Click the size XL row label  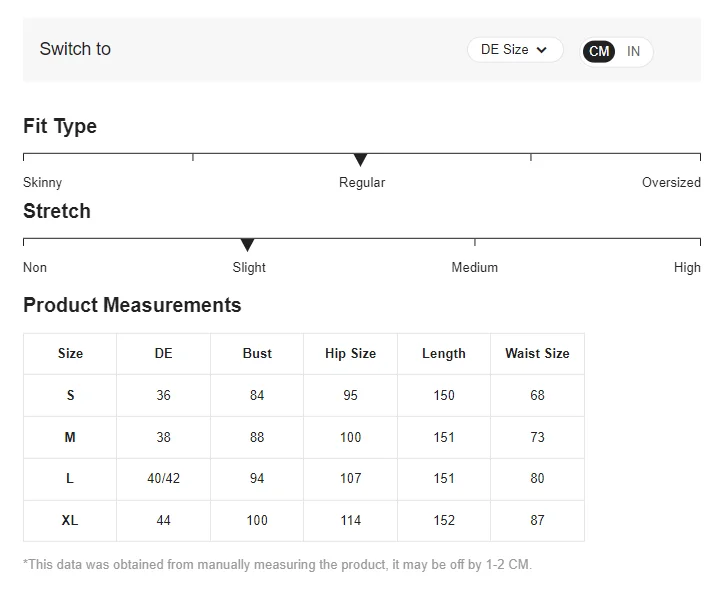70,520
